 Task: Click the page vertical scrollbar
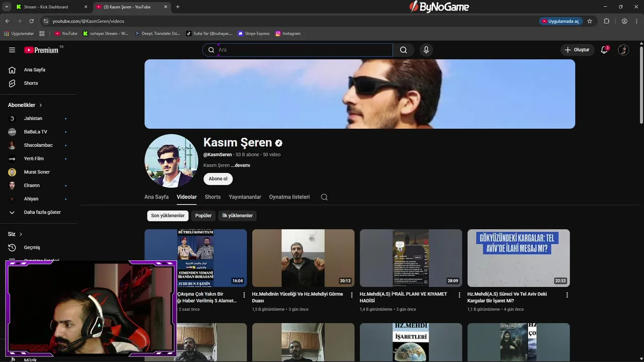click(x=641, y=85)
